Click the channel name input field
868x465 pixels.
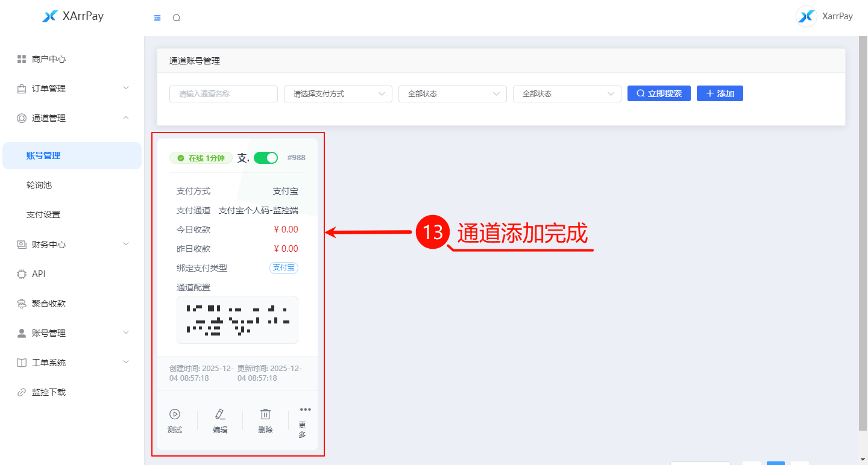[223, 94]
